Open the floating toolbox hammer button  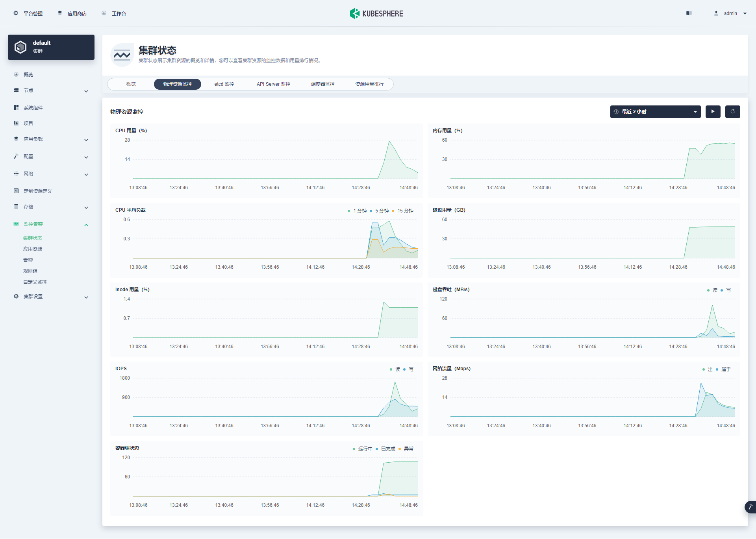pos(750,507)
